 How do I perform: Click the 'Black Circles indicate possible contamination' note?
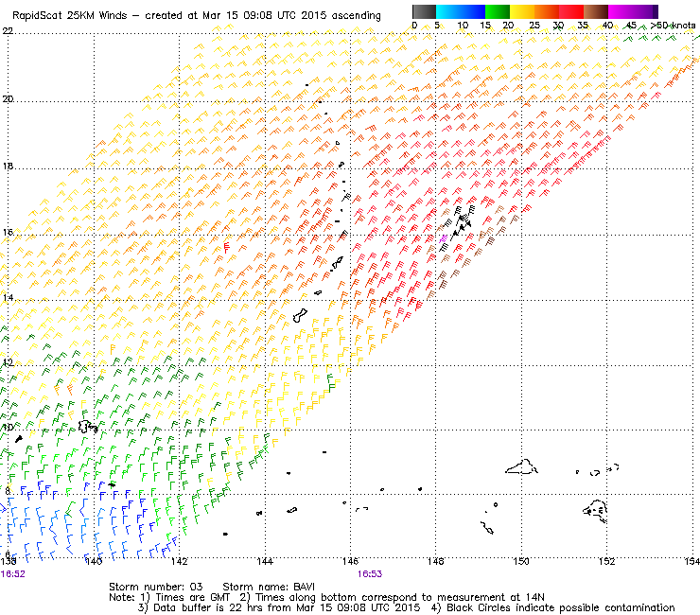[561, 607]
